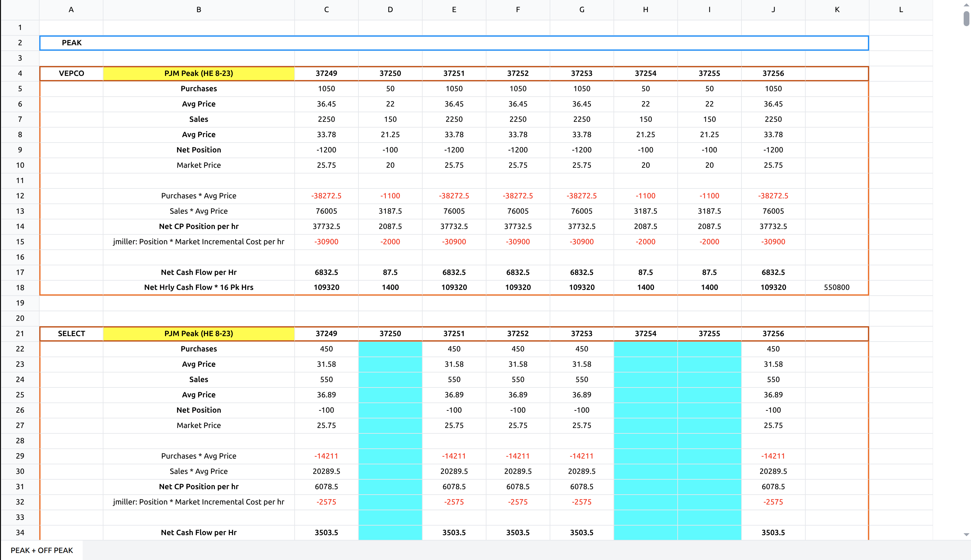
Task: Click the Net Hrly Cash Flow label
Action: [x=199, y=287]
